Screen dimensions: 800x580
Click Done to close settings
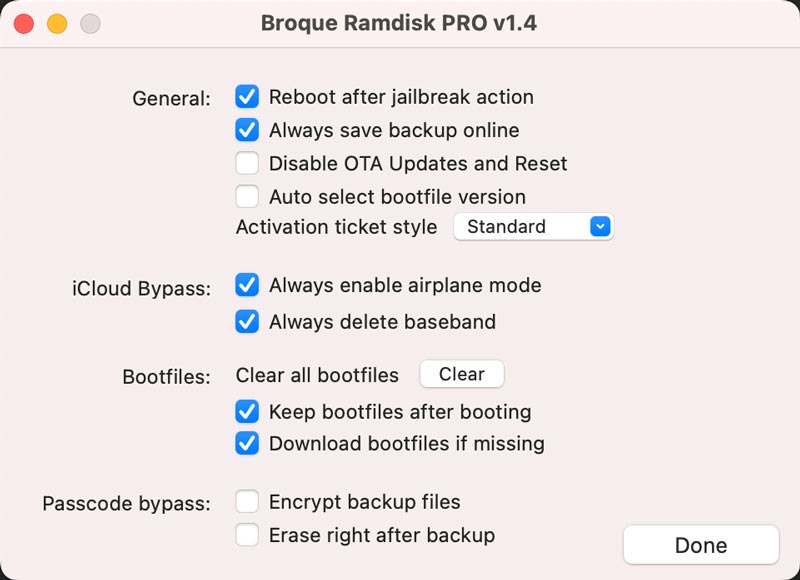(x=702, y=545)
